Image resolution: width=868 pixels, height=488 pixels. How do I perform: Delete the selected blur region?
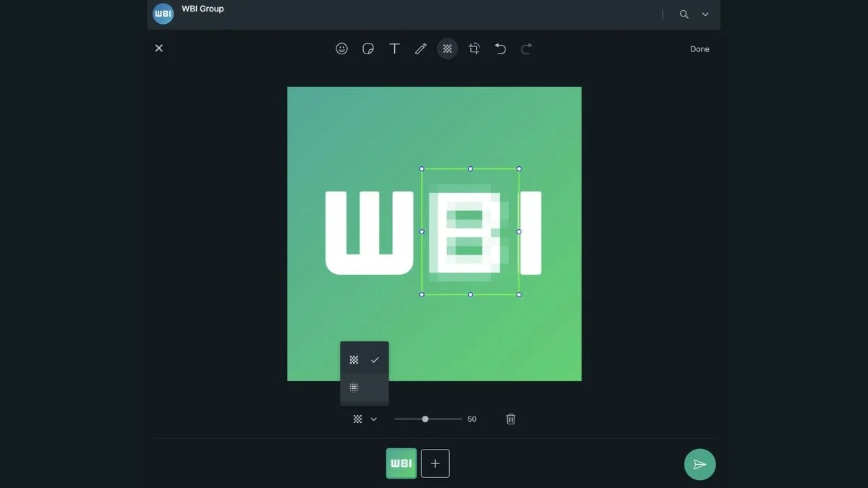tap(511, 419)
